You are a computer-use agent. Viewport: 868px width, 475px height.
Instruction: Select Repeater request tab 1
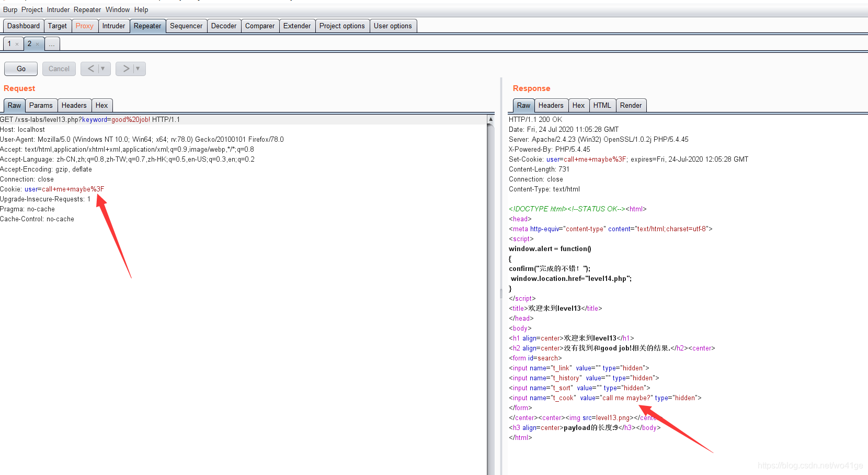[x=9, y=43]
